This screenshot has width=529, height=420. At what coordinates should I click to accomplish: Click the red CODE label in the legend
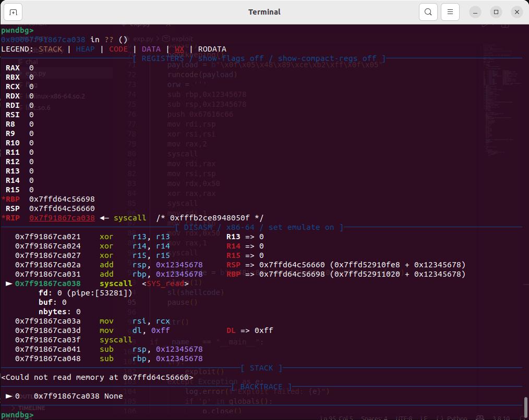tap(118, 49)
